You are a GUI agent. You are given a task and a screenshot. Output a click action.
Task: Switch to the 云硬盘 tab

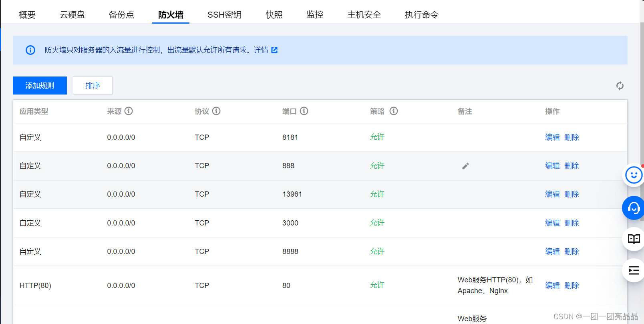point(72,15)
